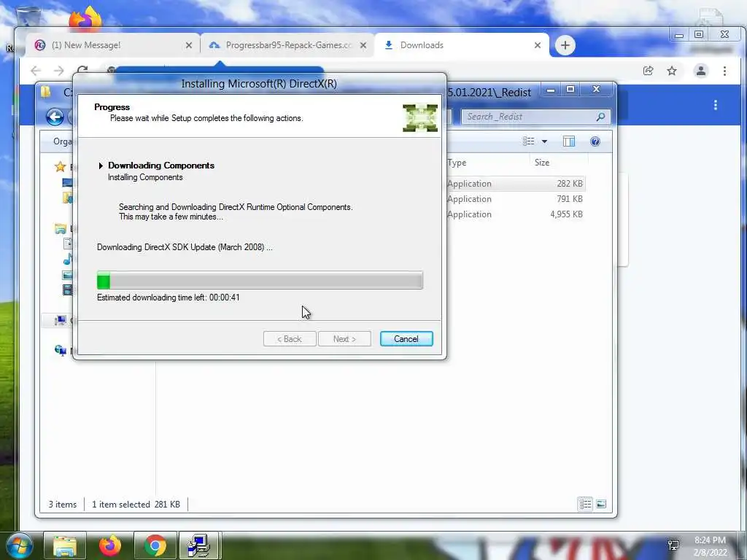Click Chrome's back navigation arrow
The image size is (747, 560).
(35, 71)
